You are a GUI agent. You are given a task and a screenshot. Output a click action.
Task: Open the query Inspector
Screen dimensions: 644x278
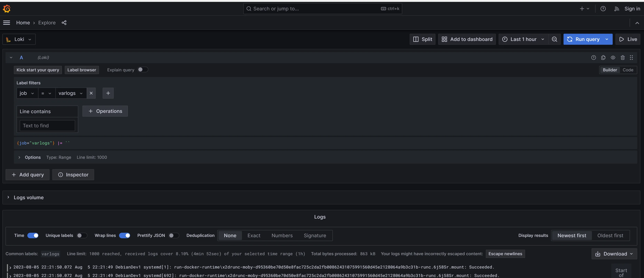[x=73, y=175]
